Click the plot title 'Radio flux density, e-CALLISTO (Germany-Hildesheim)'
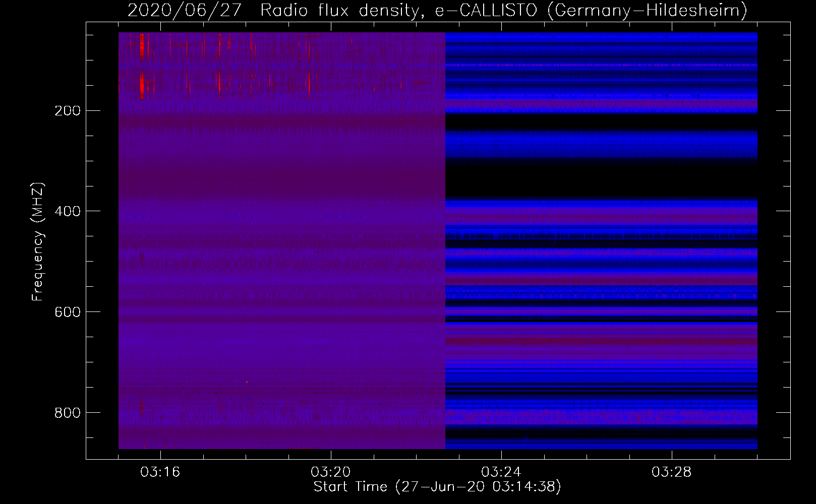The height and width of the screenshot is (504, 816). (x=504, y=10)
